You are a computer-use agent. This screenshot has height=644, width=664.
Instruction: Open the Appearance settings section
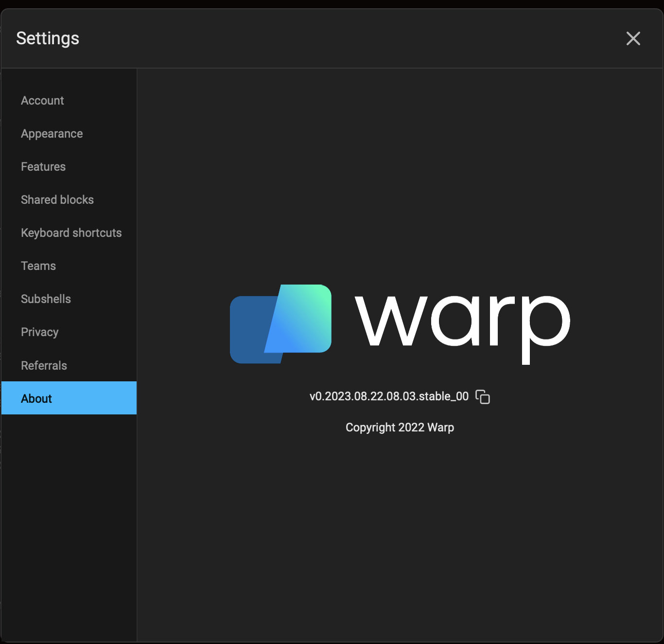click(x=52, y=133)
